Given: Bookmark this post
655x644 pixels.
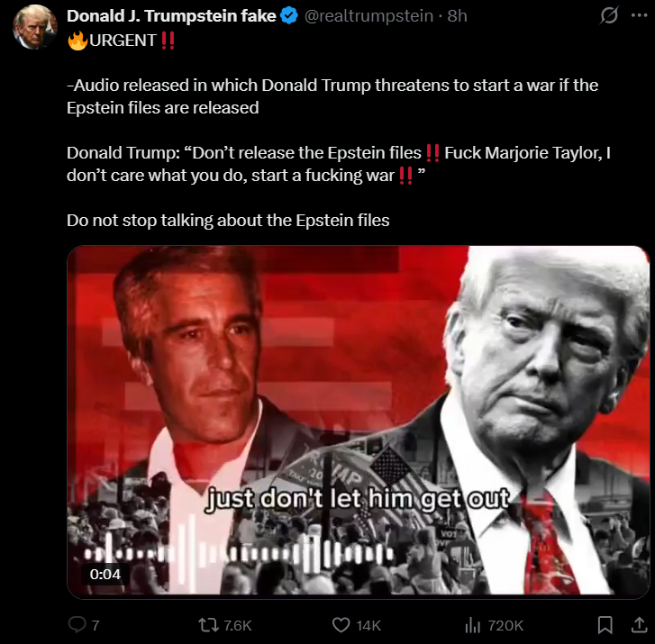Looking at the screenshot, I should tap(605, 625).
